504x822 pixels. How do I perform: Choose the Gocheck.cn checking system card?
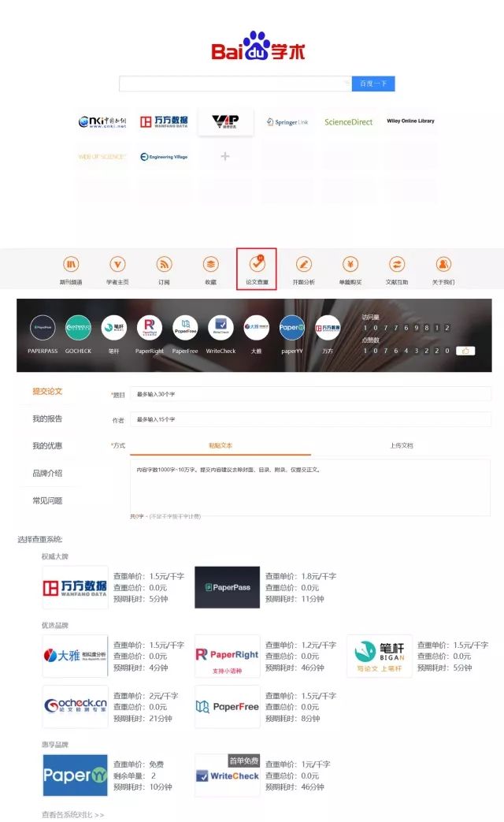[75, 707]
